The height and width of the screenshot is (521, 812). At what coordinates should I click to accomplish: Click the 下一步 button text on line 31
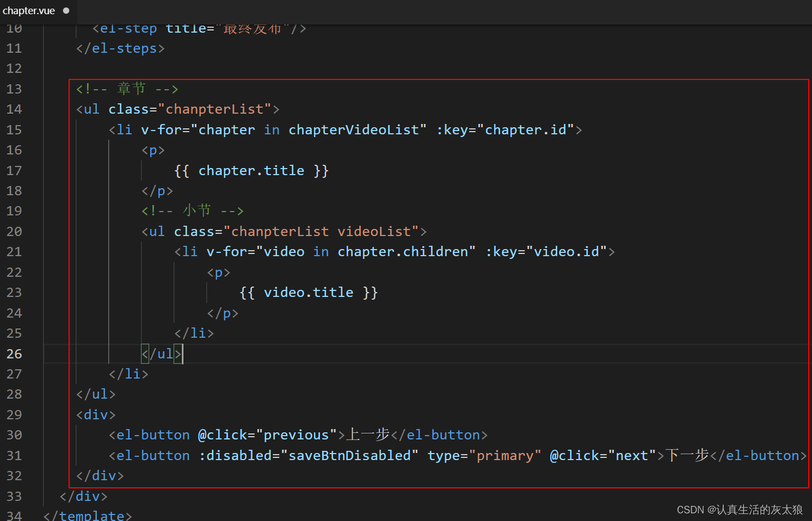[x=687, y=455]
